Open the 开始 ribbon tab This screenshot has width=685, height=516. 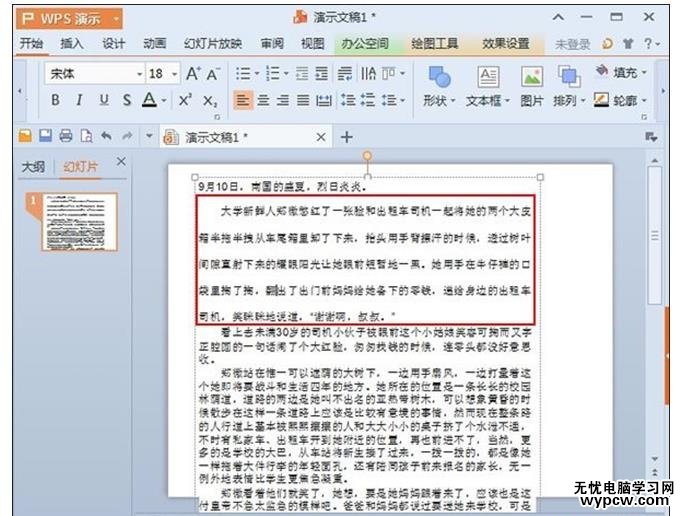[x=31, y=43]
